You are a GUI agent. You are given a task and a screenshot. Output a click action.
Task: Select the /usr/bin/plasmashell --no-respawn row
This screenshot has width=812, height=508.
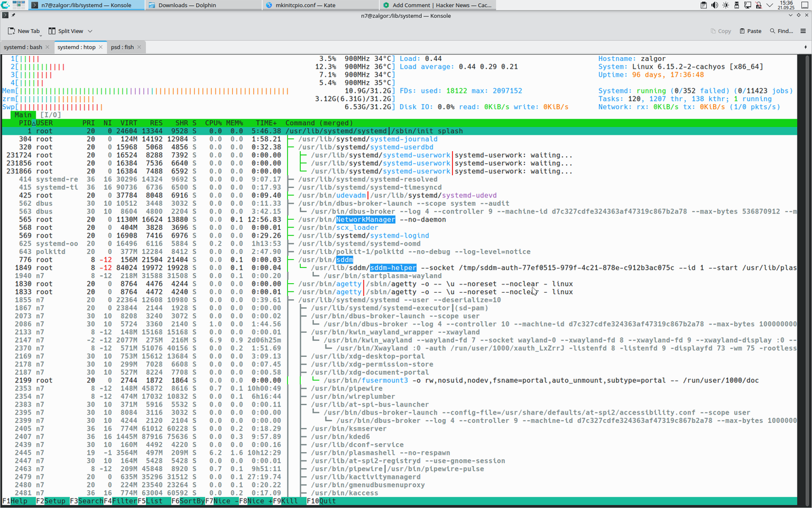tap(400, 453)
